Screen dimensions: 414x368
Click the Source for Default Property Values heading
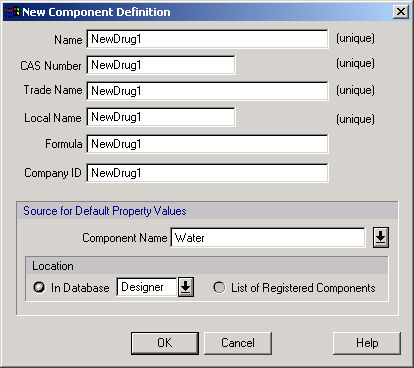click(x=105, y=211)
